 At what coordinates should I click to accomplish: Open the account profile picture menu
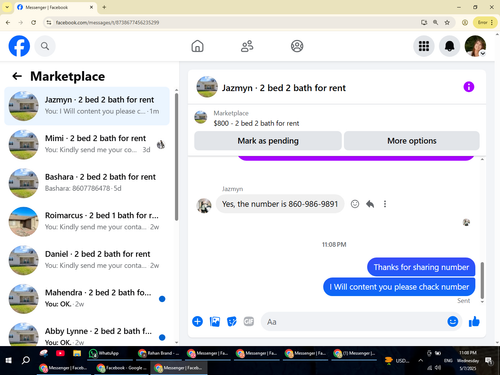point(475,46)
